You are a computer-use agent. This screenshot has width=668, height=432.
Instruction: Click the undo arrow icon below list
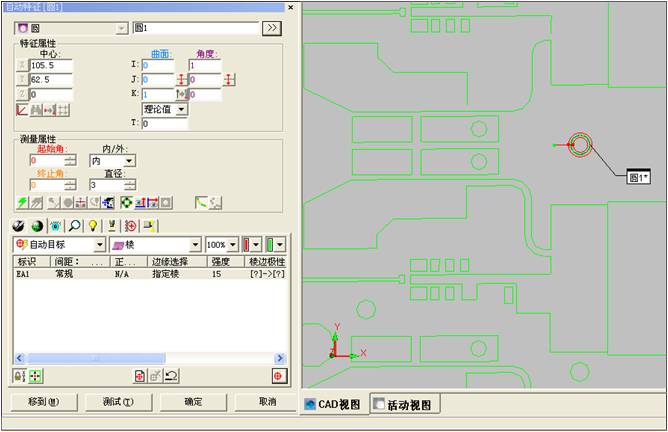click(x=172, y=375)
